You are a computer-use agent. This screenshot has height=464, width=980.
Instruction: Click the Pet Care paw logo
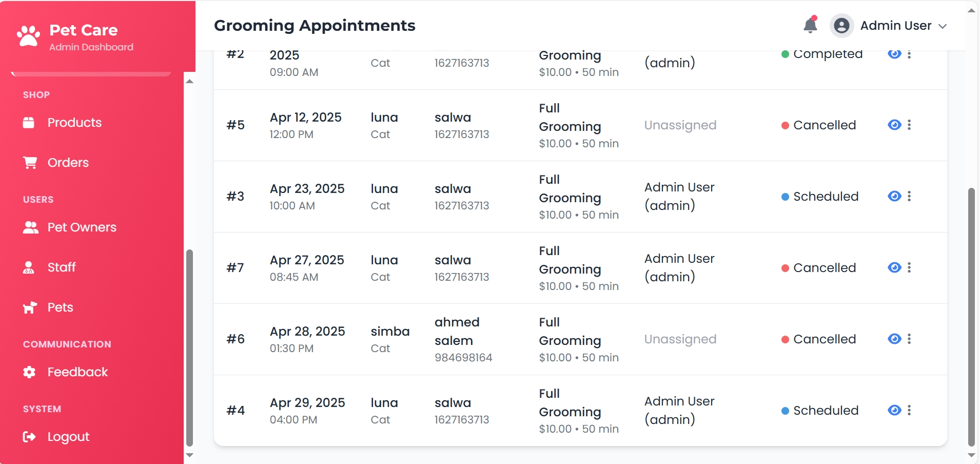[x=28, y=36]
